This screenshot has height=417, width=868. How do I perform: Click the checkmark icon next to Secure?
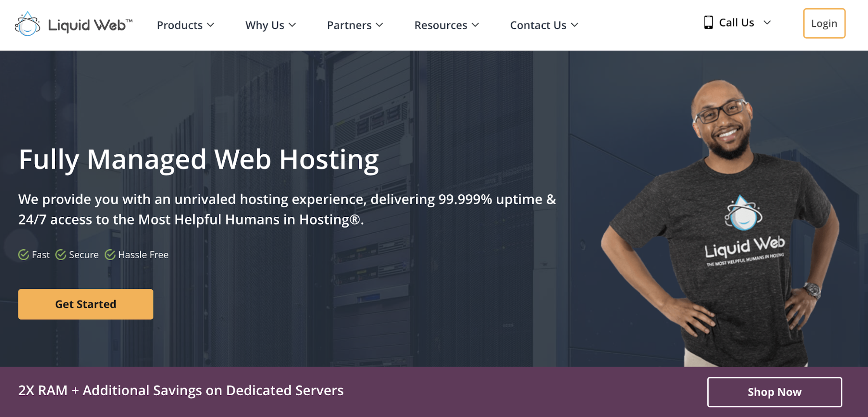point(61,255)
